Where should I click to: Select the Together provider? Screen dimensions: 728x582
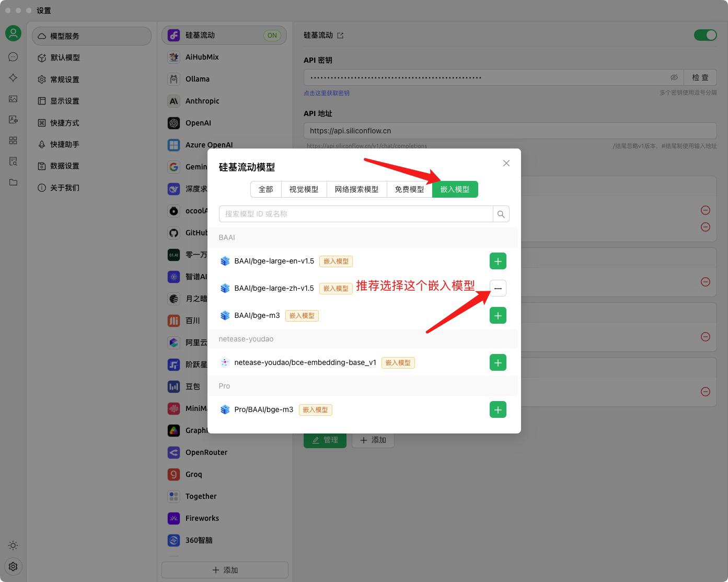(224, 496)
